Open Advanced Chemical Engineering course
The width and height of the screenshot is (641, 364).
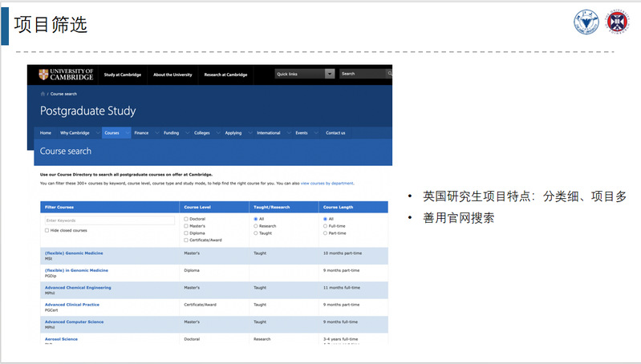point(78,288)
